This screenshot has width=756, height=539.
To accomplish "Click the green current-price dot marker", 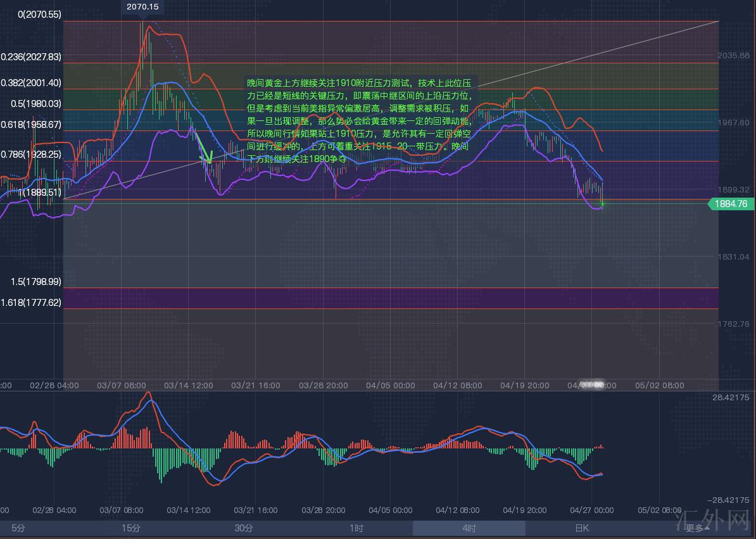I will coord(602,204).
